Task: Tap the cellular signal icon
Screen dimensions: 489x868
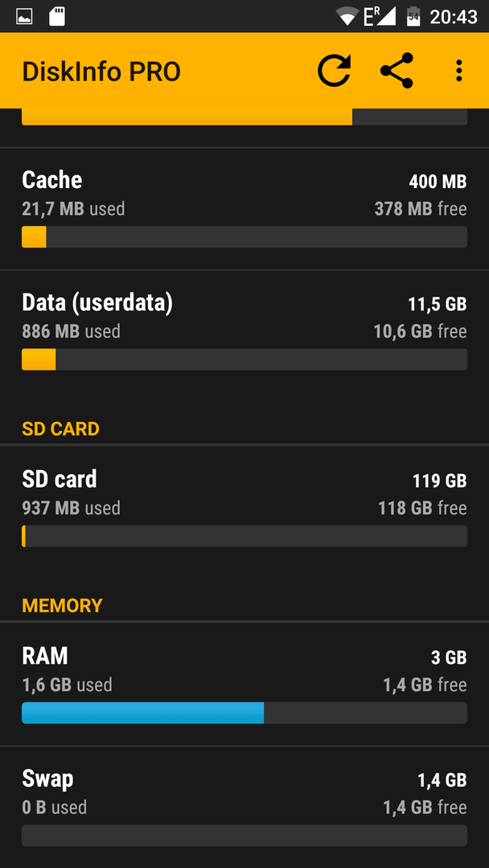Action: (380, 17)
